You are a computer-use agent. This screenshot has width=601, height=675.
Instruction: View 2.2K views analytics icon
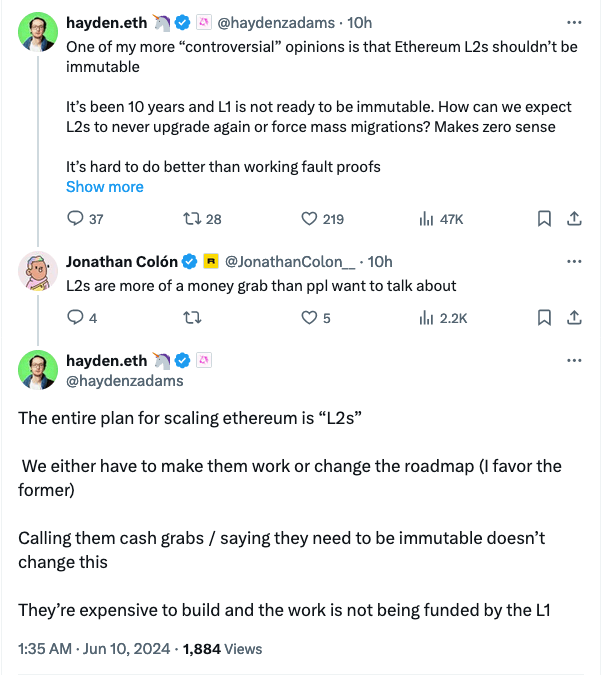tap(425, 318)
